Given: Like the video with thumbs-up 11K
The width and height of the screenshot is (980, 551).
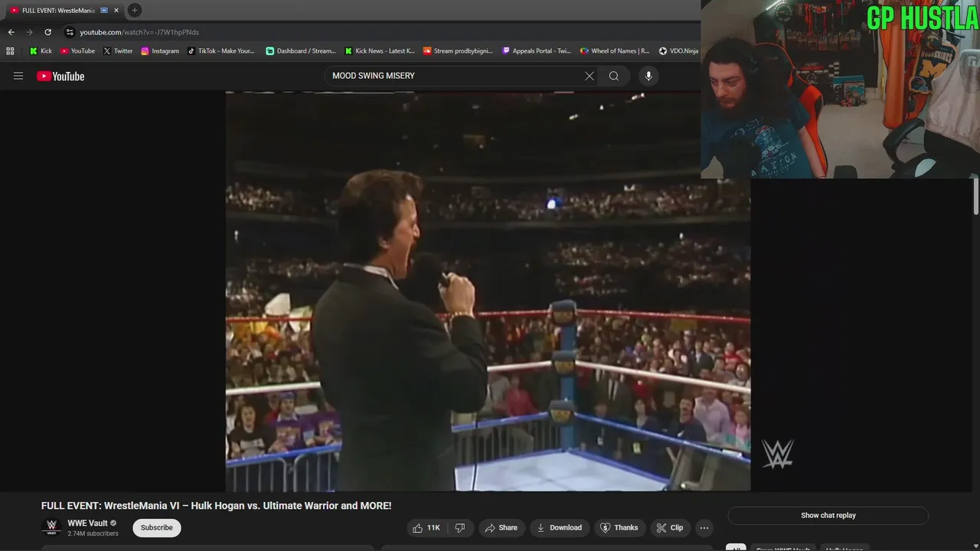Looking at the screenshot, I should tap(426, 528).
